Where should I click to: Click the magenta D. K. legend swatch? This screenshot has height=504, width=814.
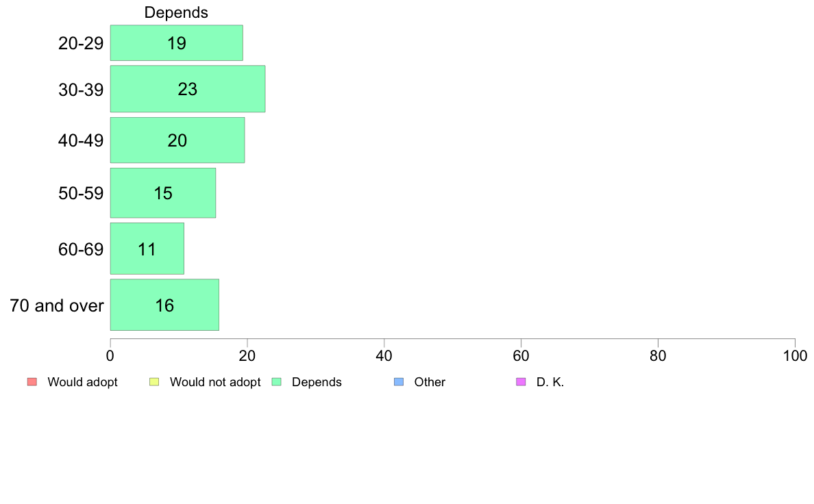click(x=521, y=382)
